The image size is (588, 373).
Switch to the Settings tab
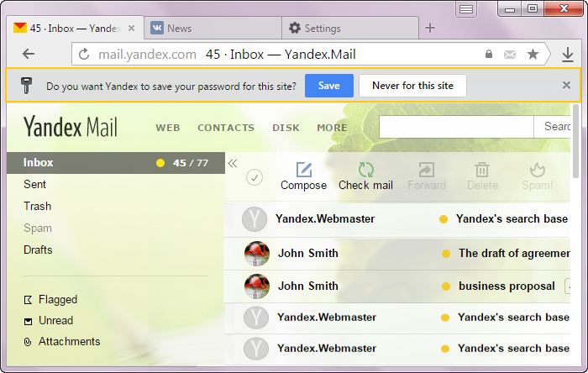[350, 28]
